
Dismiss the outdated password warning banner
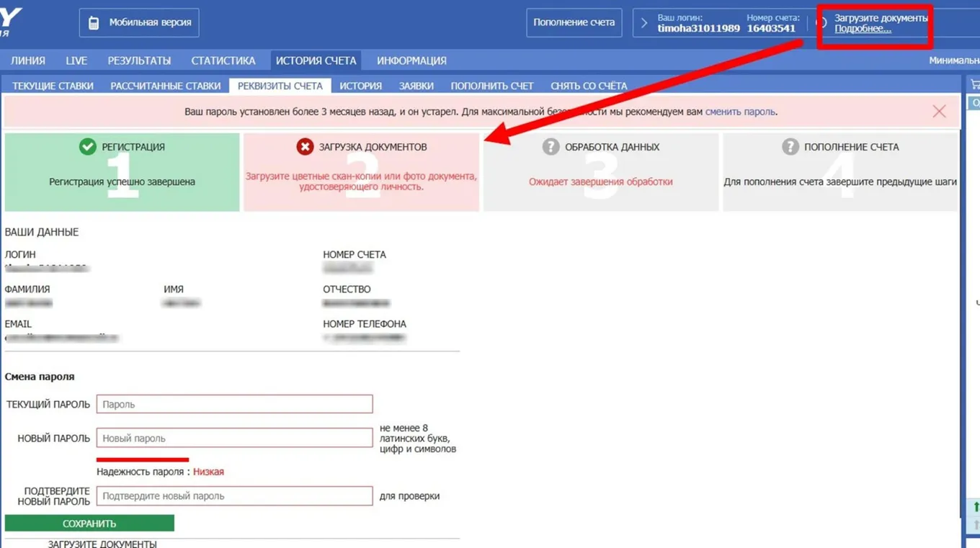[x=939, y=112]
